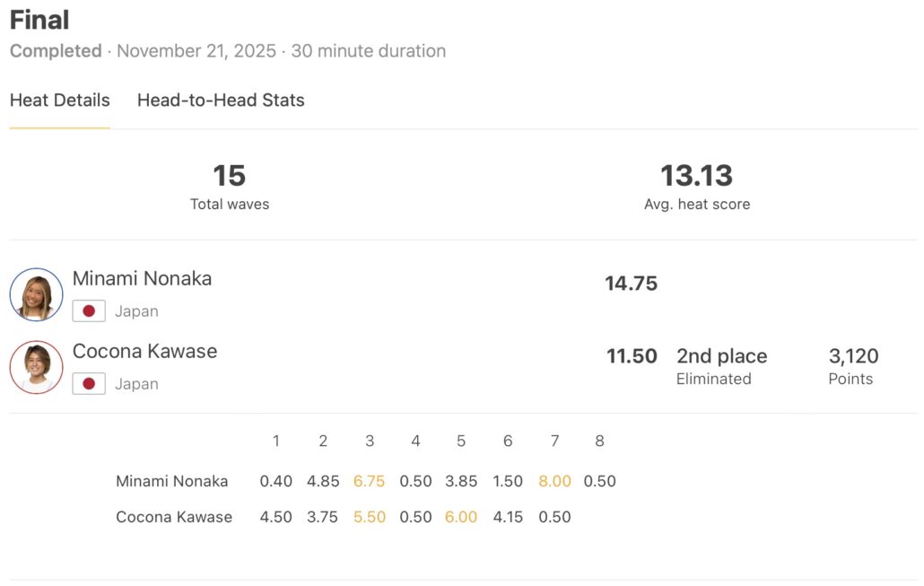Click the 15 total waves statistic
The height and width of the screenshot is (586, 924).
tap(230, 176)
